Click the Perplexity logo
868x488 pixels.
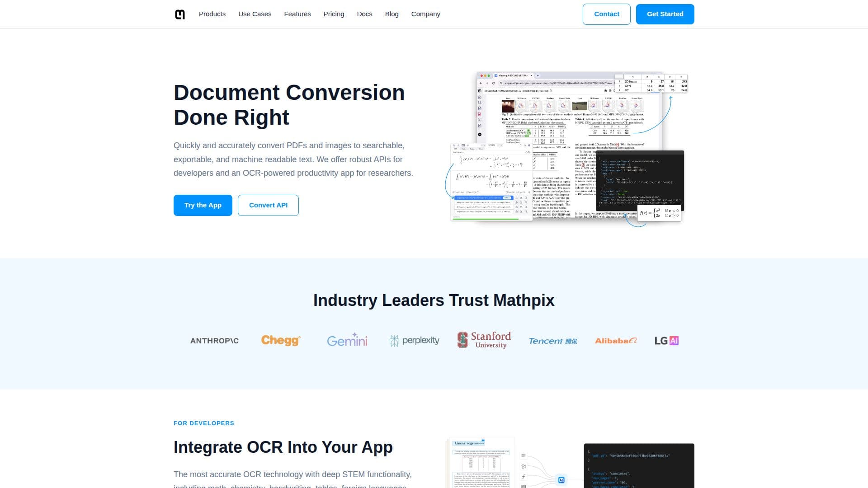(x=414, y=340)
